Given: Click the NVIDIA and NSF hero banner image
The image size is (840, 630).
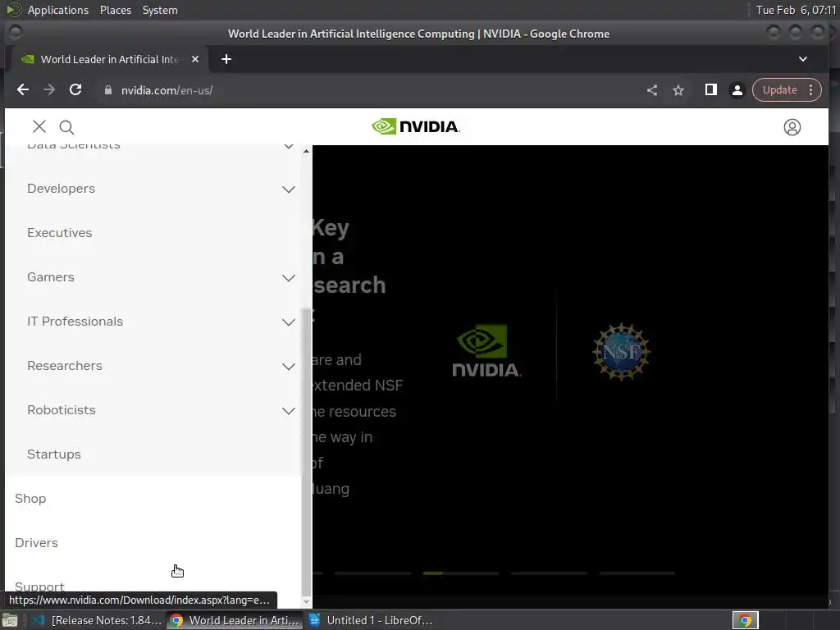Looking at the screenshot, I should [552, 352].
